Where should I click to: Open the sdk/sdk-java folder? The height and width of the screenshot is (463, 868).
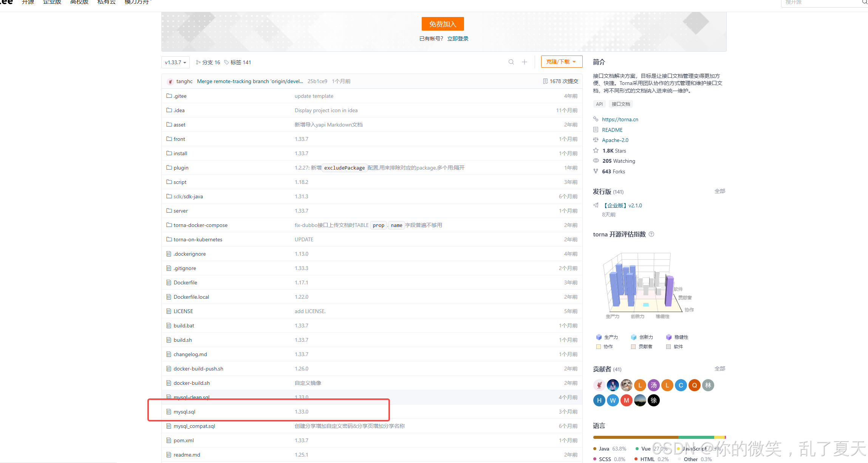[x=188, y=196]
